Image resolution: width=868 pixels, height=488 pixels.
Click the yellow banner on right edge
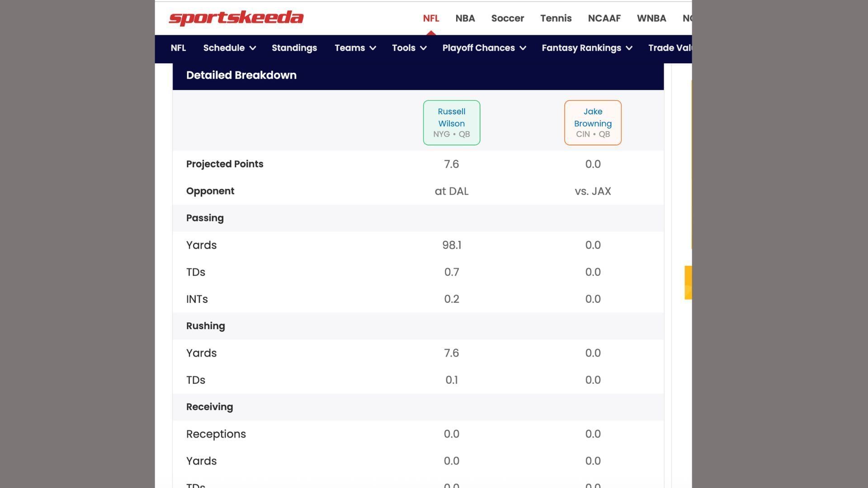coord(688,282)
